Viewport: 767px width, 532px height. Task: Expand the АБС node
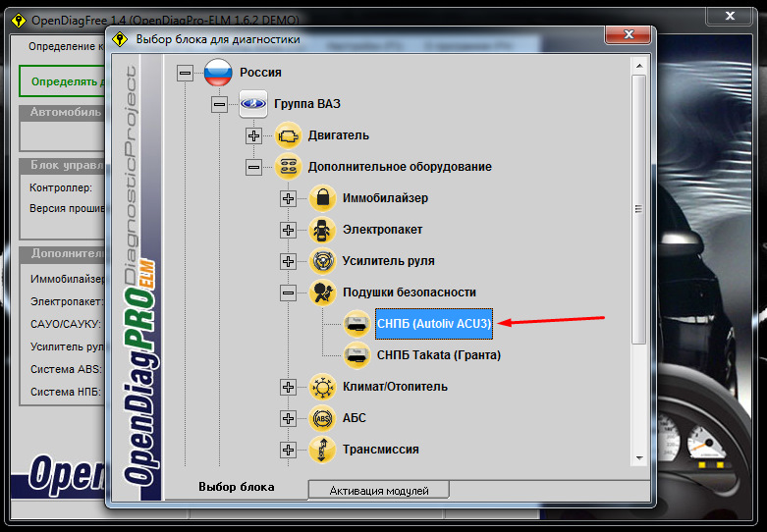[x=288, y=418]
